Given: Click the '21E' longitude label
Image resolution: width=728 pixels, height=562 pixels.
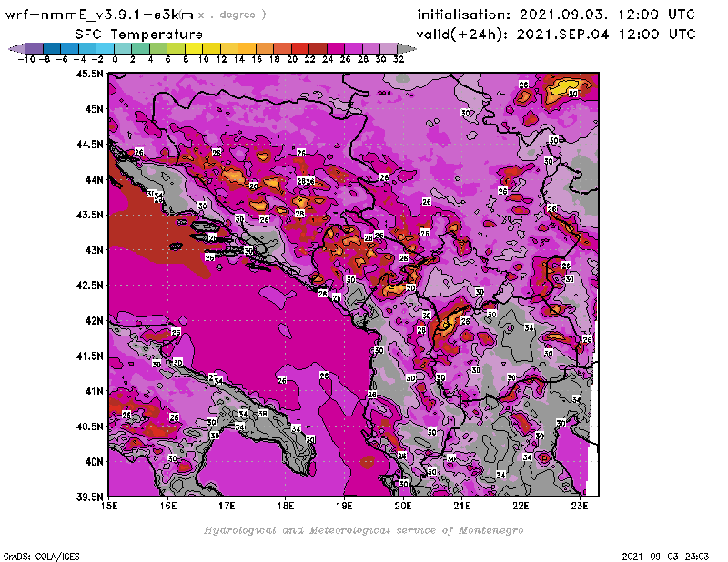Looking at the screenshot, I should coord(462,506).
